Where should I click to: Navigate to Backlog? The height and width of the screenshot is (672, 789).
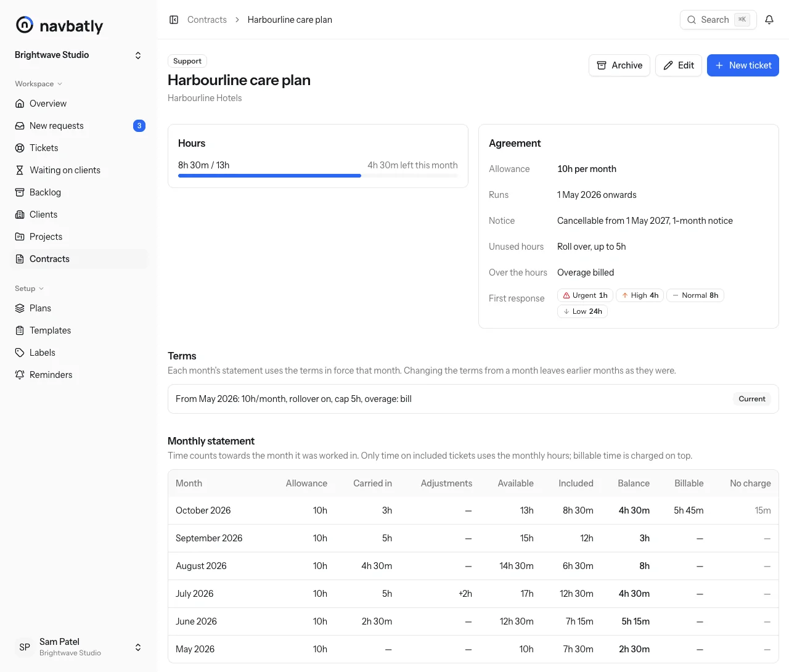(79, 192)
